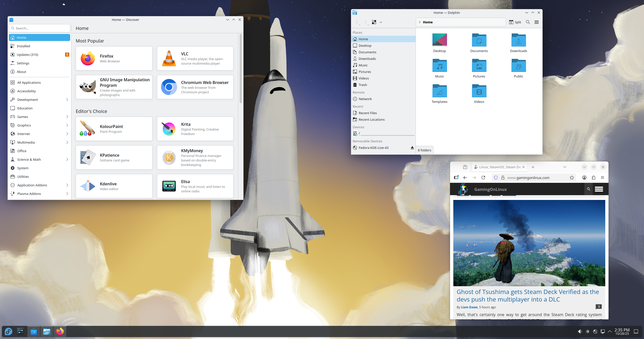Image resolution: width=644 pixels, height=339 pixels.
Task: Eject Fedora-KDE-Live-43 removable device
Action: pos(412,148)
